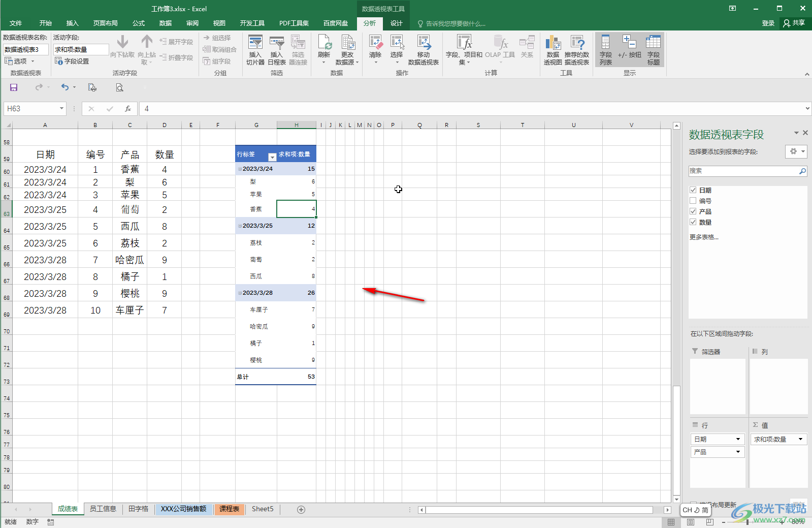Uncheck the 数量 field checkbox
Viewport: 812px width, 528px height.
point(693,222)
